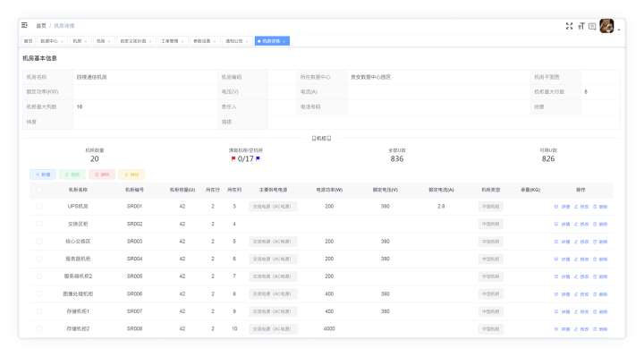644x357 pixels.
Task: Close the 自定义拓扑图 tab via its x
Action: click(150, 41)
